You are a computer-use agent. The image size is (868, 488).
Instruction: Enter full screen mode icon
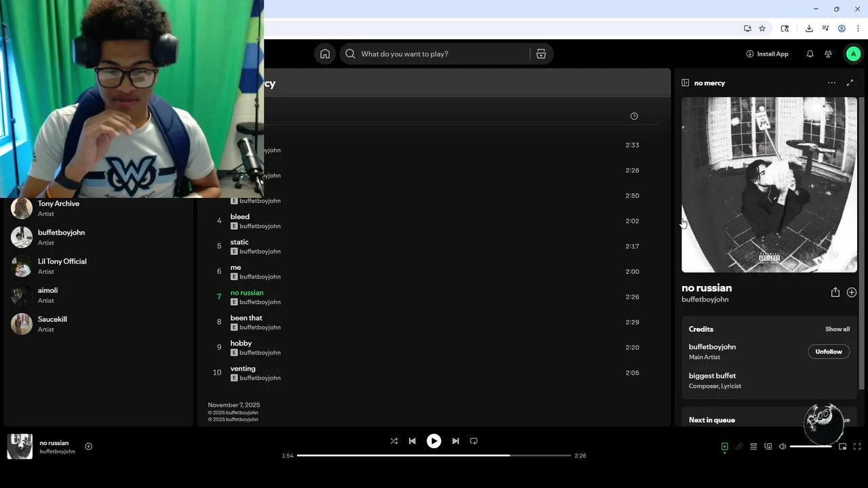tap(857, 447)
